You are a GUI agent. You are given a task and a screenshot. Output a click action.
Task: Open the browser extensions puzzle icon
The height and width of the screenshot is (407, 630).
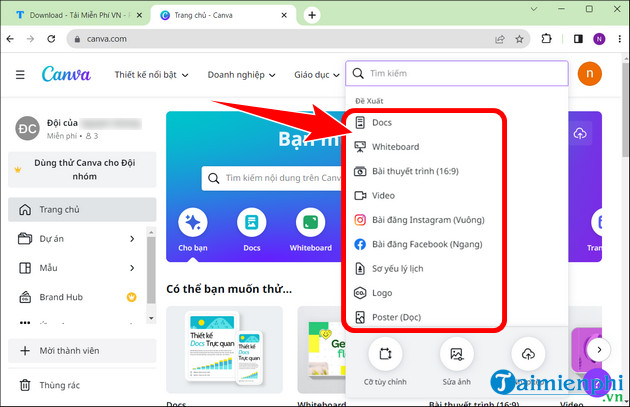pos(546,39)
